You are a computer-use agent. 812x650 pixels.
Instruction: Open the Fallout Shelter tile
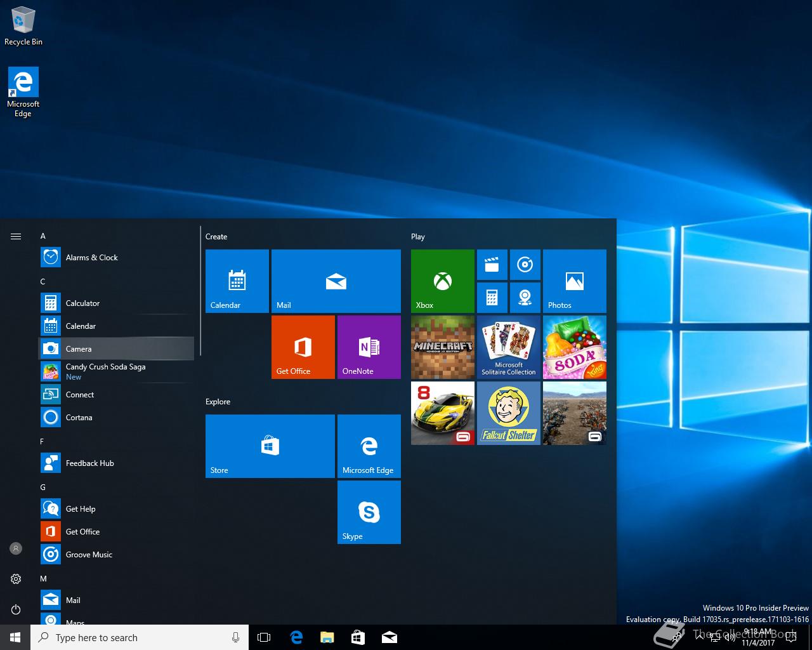(508, 413)
